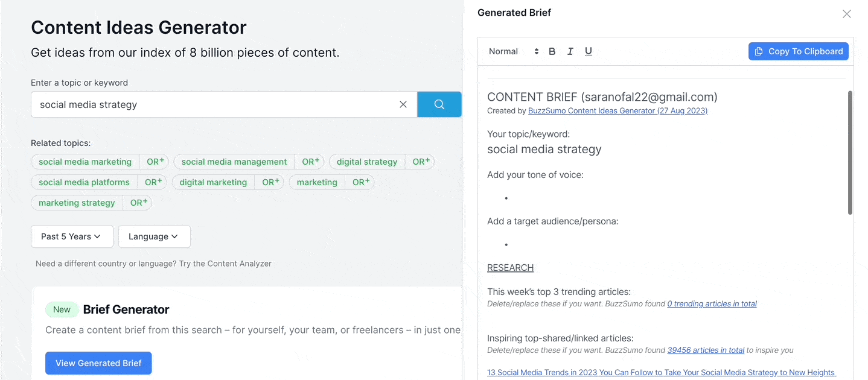Image resolution: width=868 pixels, height=380 pixels.
Task: Select the 'social media platforms' topic chip
Action: coord(84,182)
